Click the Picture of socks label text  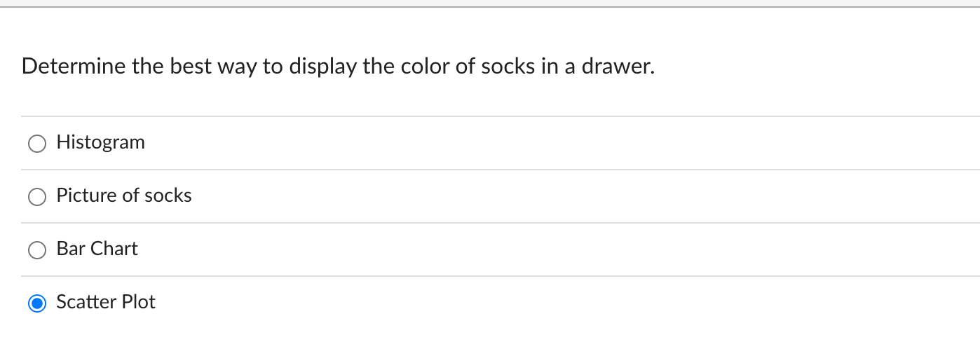point(124,196)
